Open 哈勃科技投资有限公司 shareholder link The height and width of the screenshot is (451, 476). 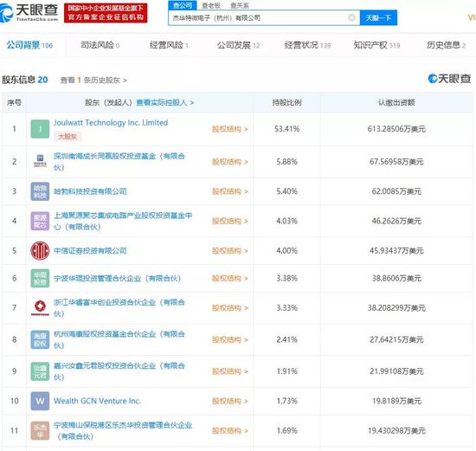(90, 191)
